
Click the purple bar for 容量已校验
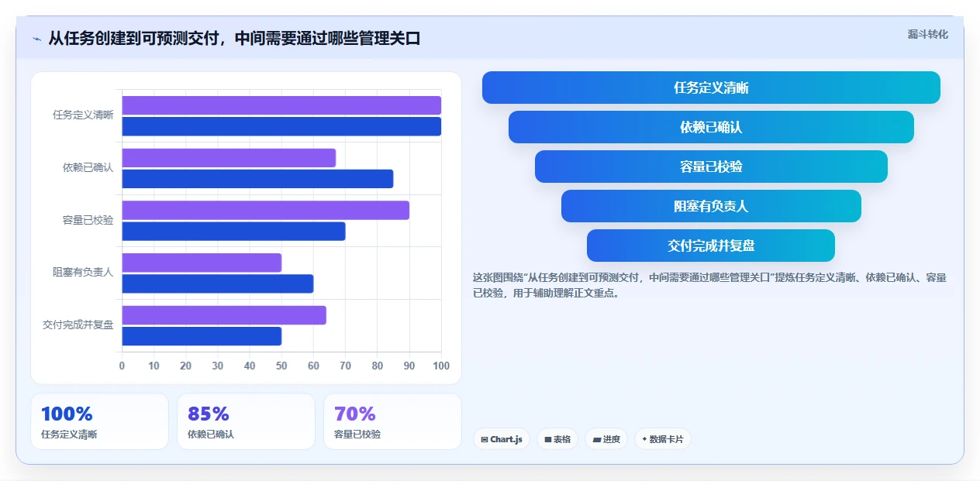(x=266, y=210)
